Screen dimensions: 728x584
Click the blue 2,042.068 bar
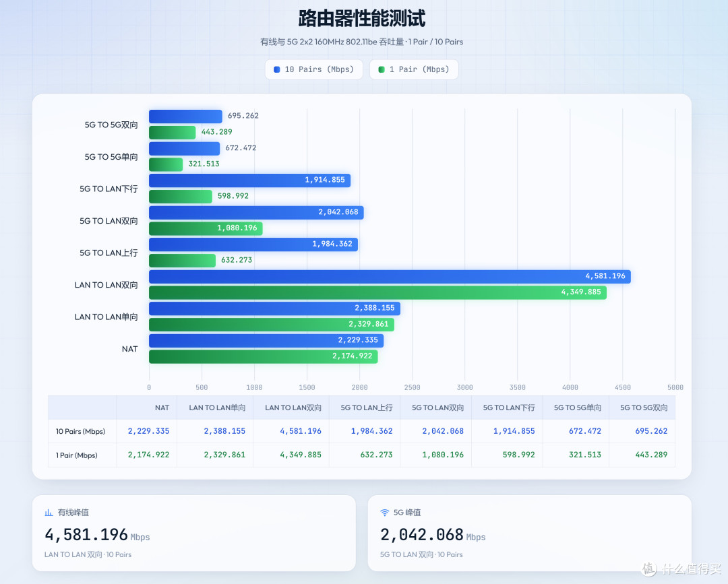pos(256,212)
